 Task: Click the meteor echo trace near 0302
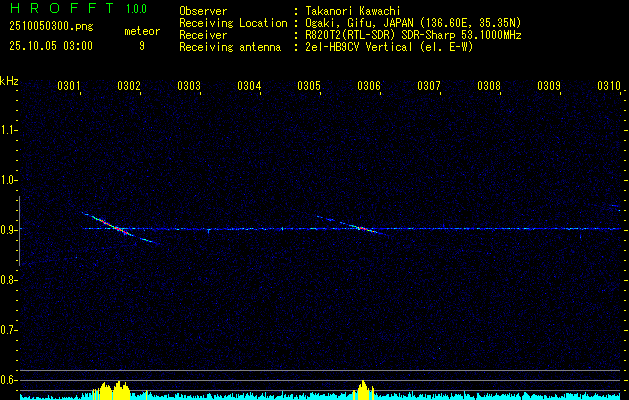(120, 228)
